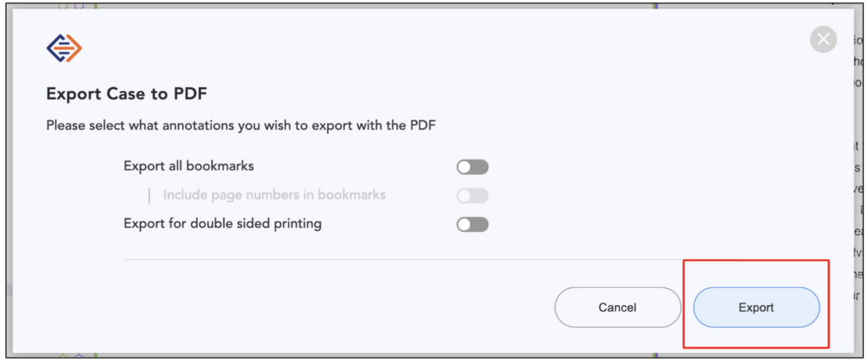Enable the Export all bookmarks toggle
Screen dimensions: 868x361
(x=472, y=167)
